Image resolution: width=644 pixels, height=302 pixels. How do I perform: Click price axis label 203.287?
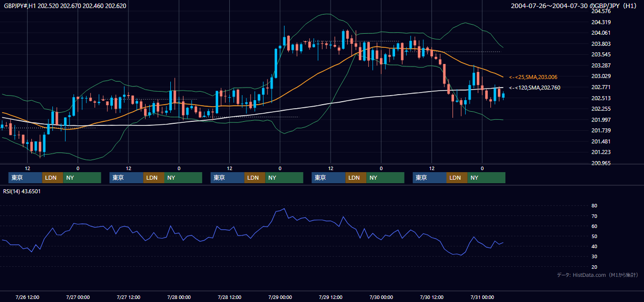[x=601, y=65]
